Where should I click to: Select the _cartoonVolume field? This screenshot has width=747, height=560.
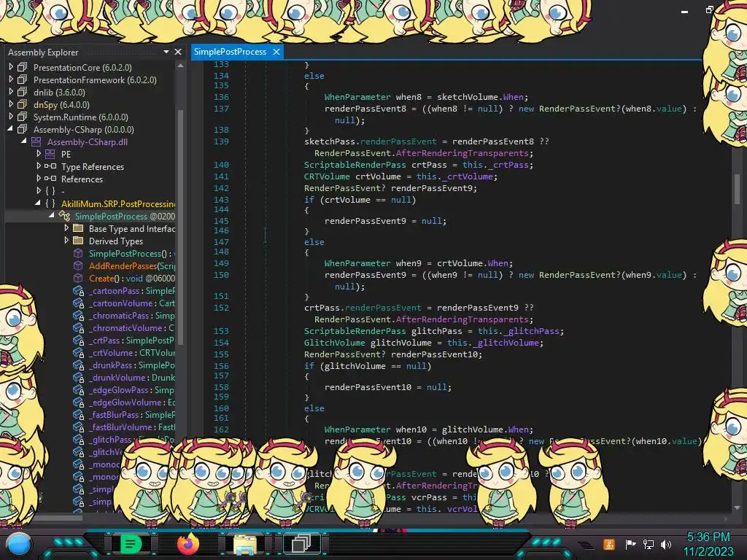pyautogui.click(x=131, y=303)
